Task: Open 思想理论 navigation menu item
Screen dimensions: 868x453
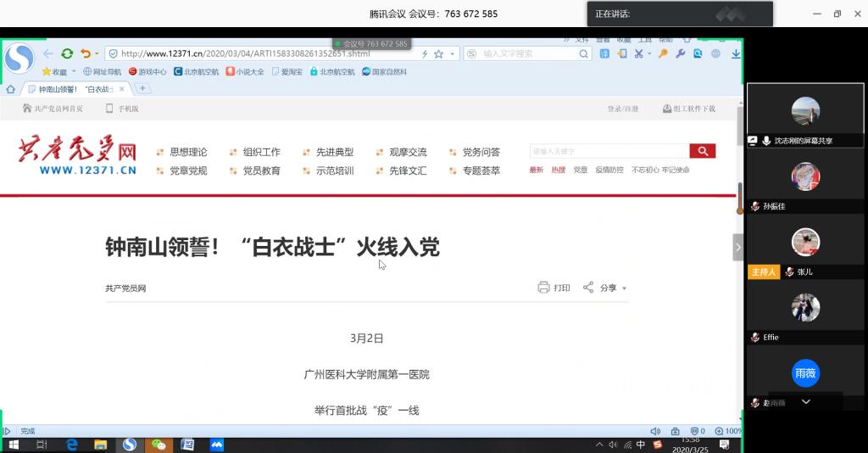Action: (187, 153)
